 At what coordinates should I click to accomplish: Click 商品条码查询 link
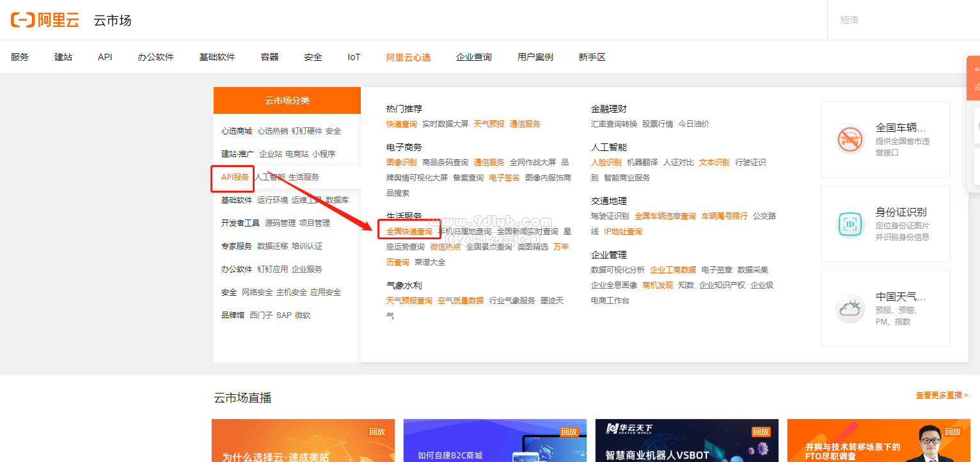pyautogui.click(x=445, y=163)
